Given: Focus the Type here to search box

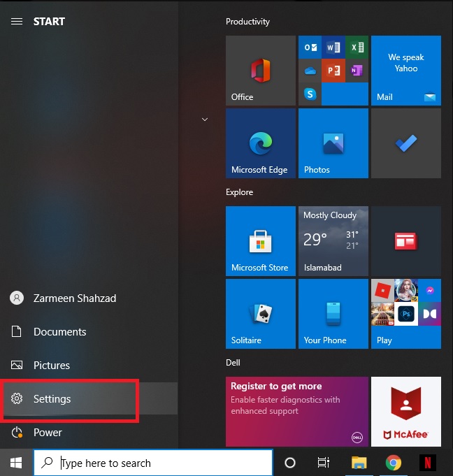Looking at the screenshot, I should (x=153, y=463).
